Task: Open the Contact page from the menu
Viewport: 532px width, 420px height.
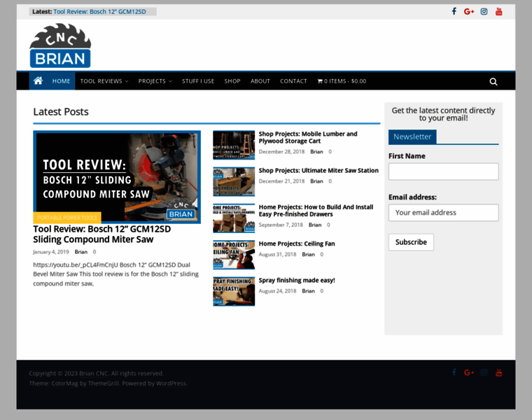Action: coord(293,81)
